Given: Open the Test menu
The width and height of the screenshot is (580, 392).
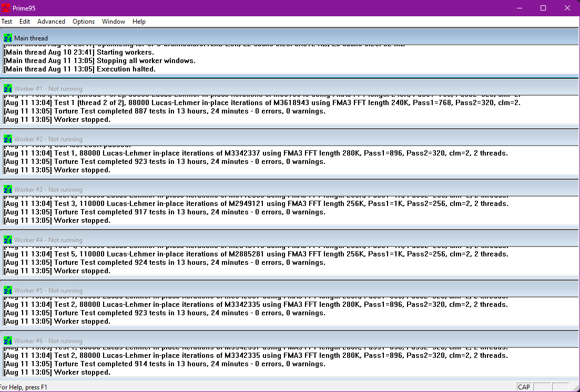Looking at the screenshot, I should point(7,22).
